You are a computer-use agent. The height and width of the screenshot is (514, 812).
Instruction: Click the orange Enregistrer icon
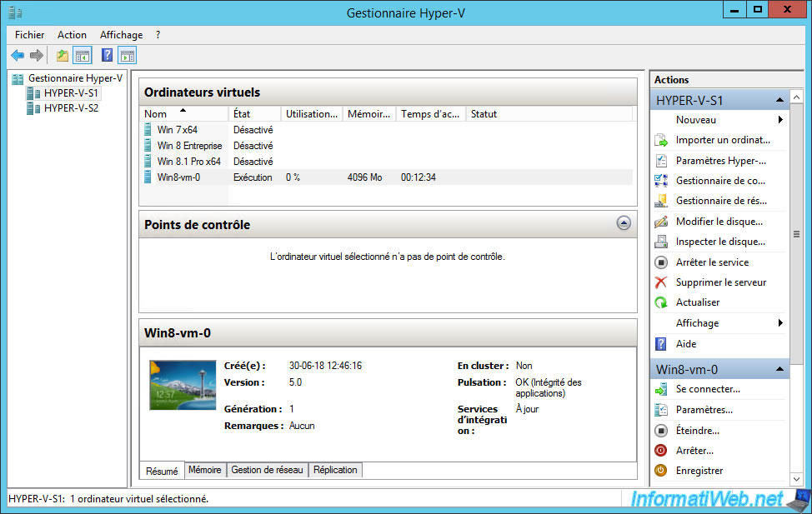661,471
